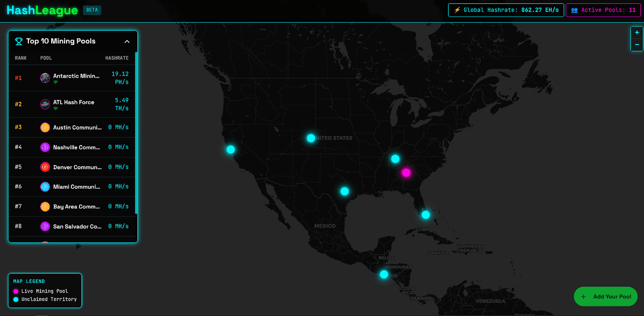Click the Active Pools counter
644x316 pixels.
[603, 10]
